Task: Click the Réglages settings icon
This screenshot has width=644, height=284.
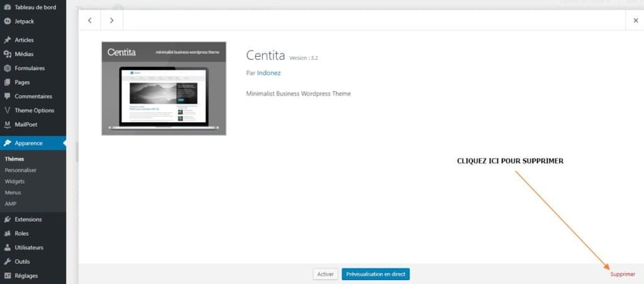Action: point(7,275)
